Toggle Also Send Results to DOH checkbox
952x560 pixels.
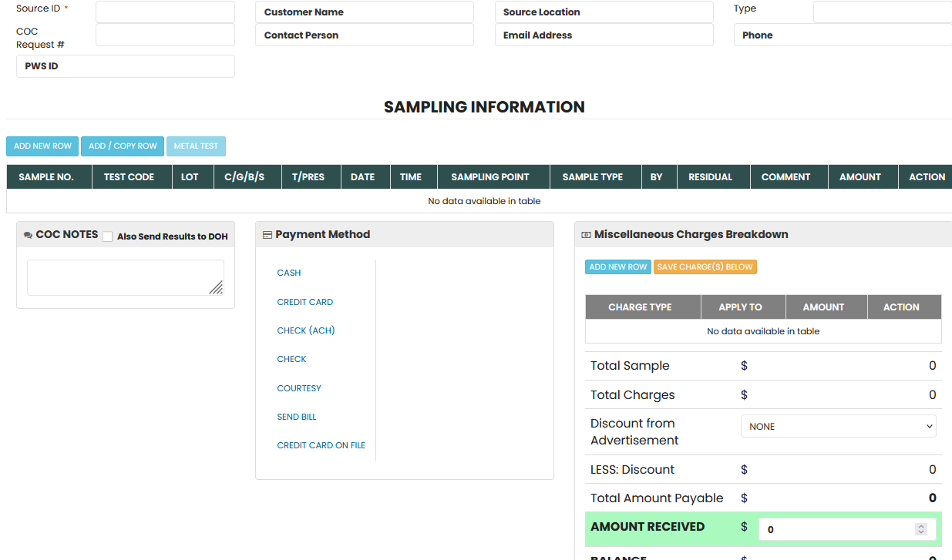pyautogui.click(x=108, y=236)
